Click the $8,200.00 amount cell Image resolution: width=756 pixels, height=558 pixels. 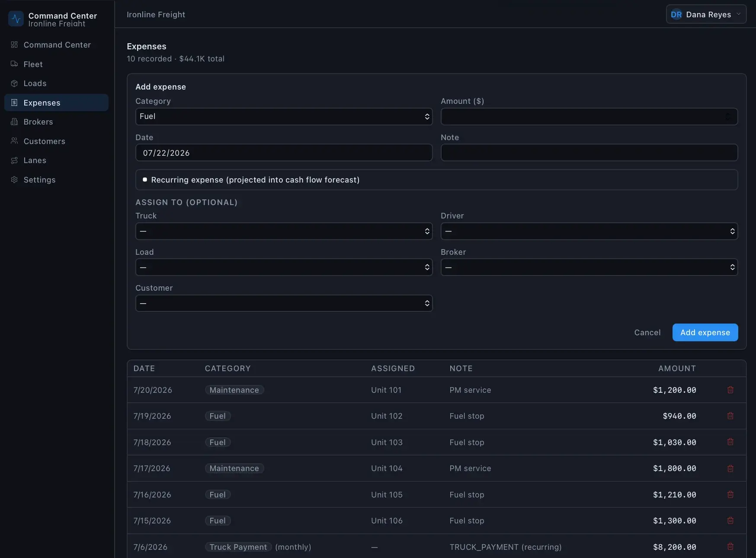[674, 547]
